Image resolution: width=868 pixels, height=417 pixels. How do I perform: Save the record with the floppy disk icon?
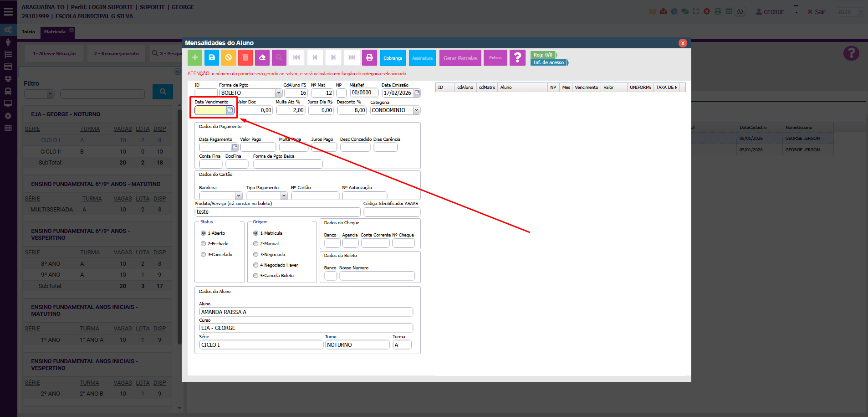212,58
